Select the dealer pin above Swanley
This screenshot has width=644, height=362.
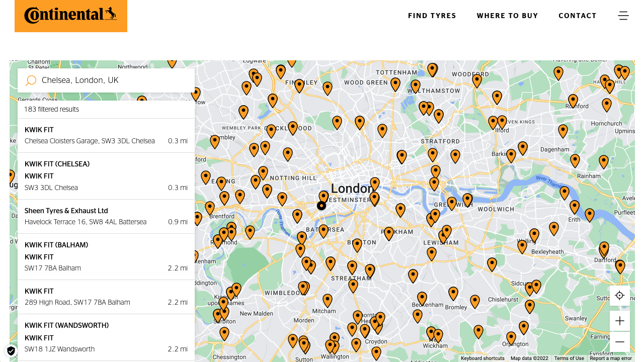click(530, 307)
